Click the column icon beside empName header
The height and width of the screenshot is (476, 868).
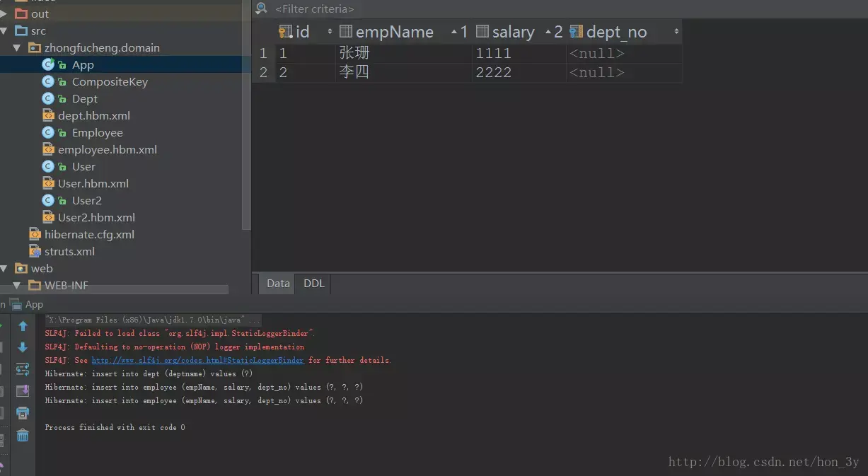(346, 31)
